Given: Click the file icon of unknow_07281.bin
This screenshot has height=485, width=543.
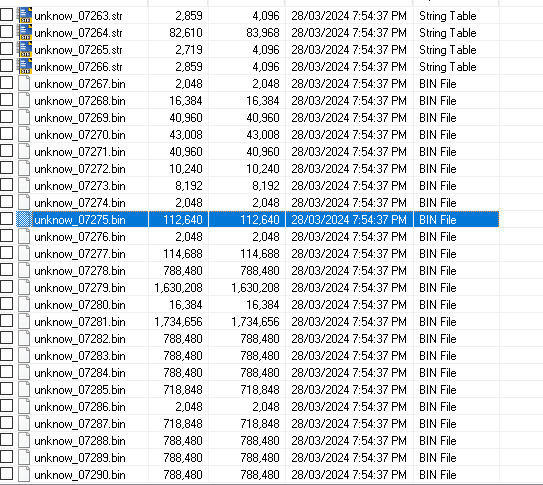Looking at the screenshot, I should 24,321.
